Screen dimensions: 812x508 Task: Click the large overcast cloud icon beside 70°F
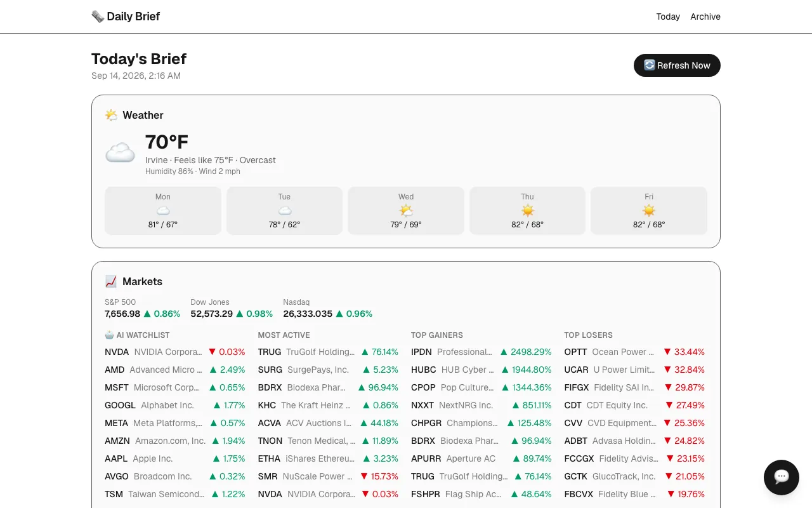tap(120, 152)
